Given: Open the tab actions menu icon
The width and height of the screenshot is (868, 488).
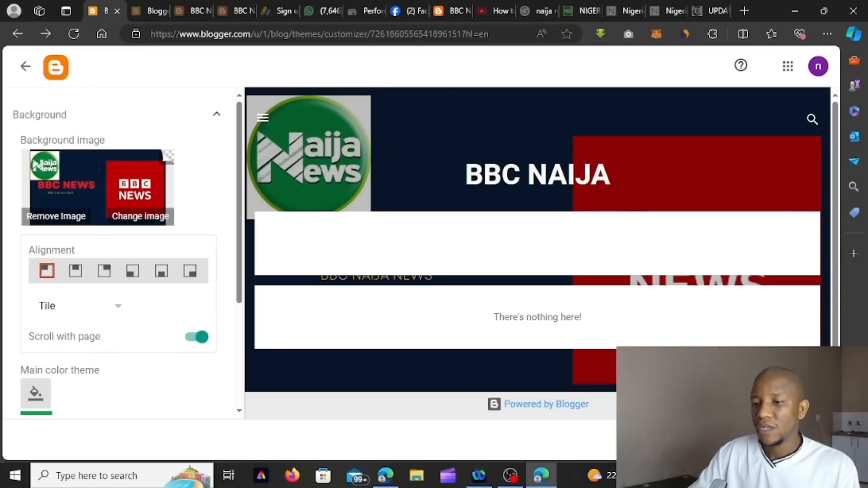Looking at the screenshot, I should [66, 11].
